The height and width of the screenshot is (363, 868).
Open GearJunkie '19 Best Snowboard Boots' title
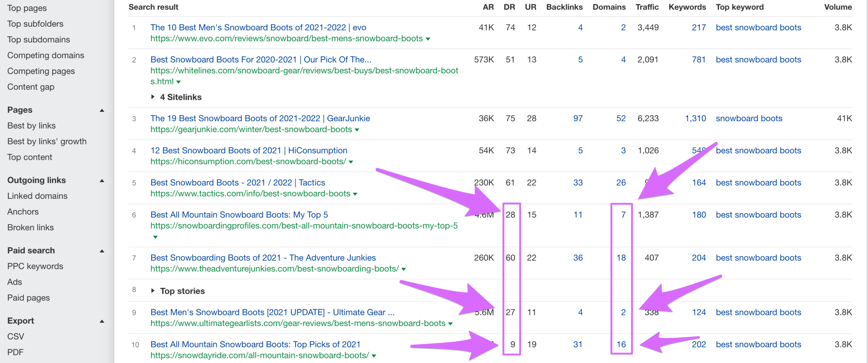[x=260, y=118]
